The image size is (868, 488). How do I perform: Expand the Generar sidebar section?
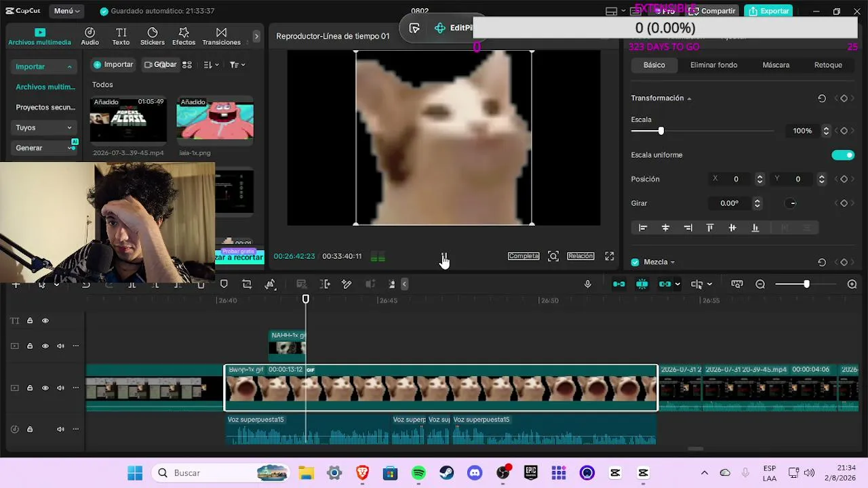coord(71,148)
